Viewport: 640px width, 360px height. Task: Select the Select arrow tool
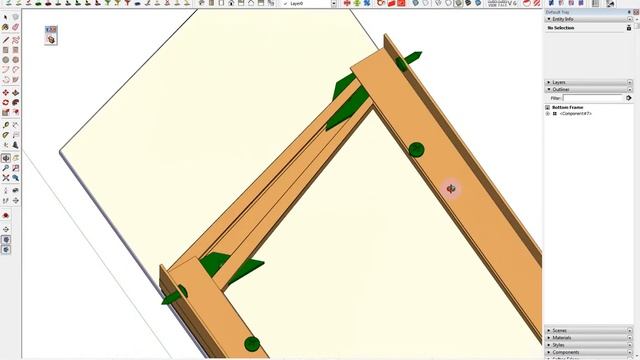(5, 17)
